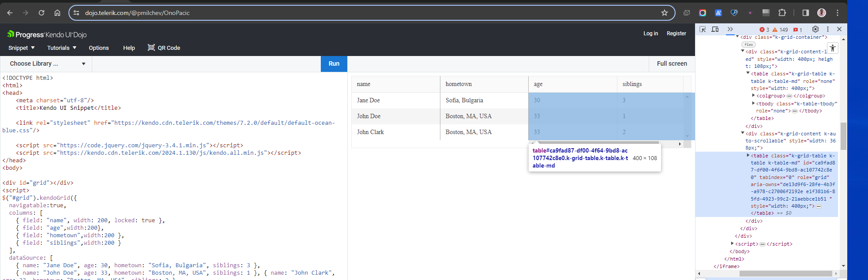The width and height of the screenshot is (868, 280).
Task: Show more DevTools tabs via double chevron
Action: click(x=730, y=30)
